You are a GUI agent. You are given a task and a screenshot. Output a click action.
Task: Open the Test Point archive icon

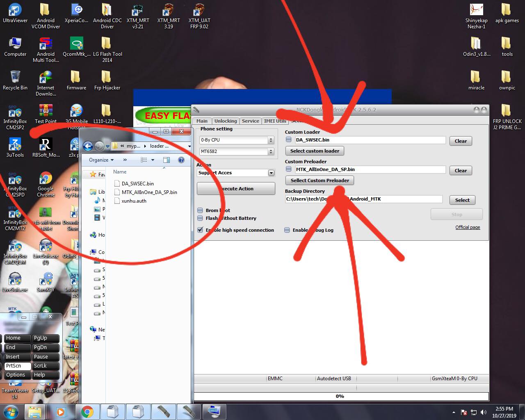[46, 114]
